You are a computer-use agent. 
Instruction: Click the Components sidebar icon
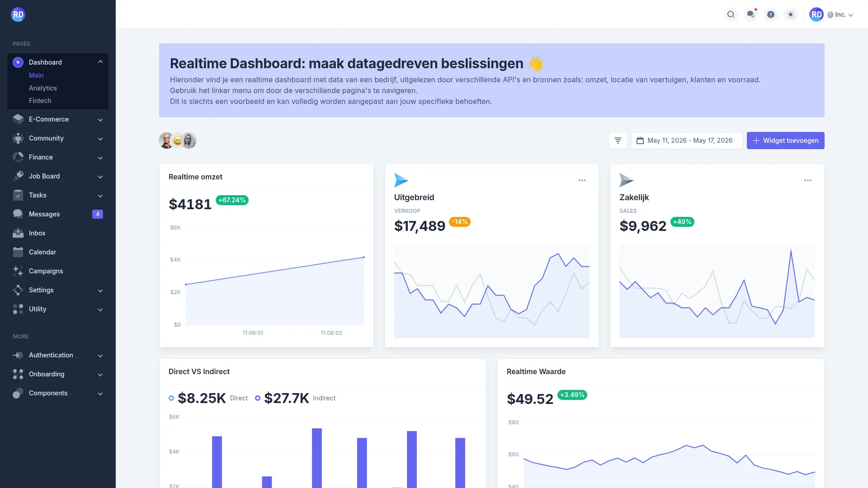18,393
